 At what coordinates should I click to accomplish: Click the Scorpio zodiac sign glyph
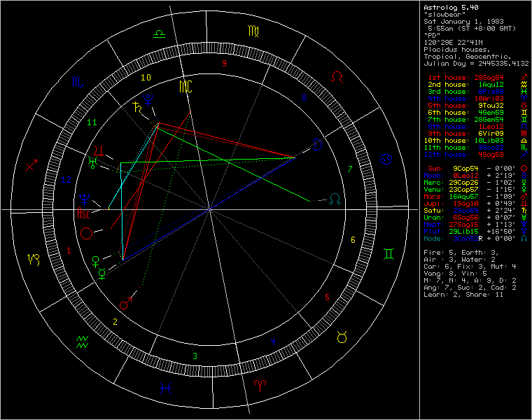(x=78, y=82)
